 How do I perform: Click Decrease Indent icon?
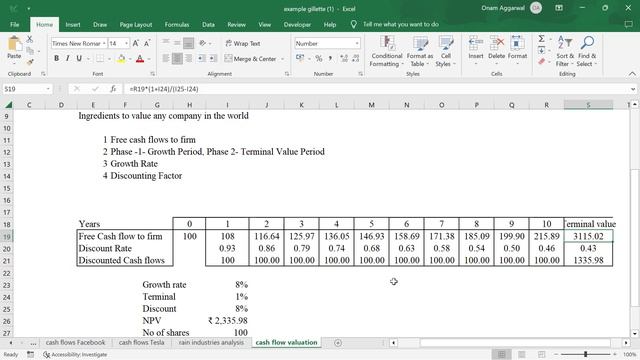(201, 59)
